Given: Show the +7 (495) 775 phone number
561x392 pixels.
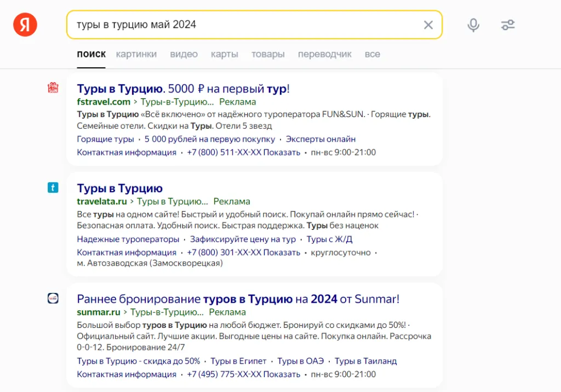Looking at the screenshot, I should (244, 374).
